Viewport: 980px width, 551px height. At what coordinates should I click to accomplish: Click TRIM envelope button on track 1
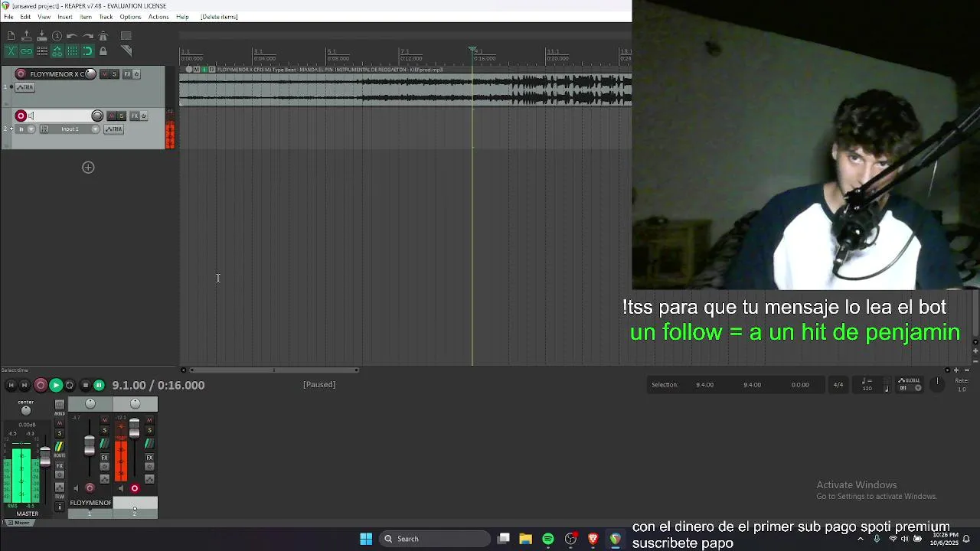(x=25, y=87)
